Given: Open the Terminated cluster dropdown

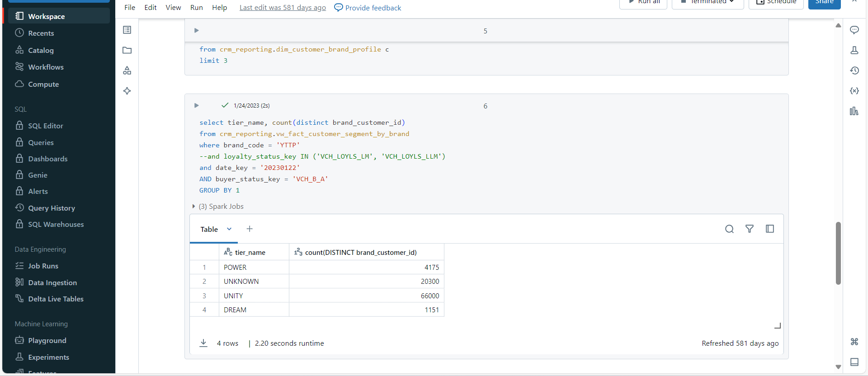Looking at the screenshot, I should [708, 2].
